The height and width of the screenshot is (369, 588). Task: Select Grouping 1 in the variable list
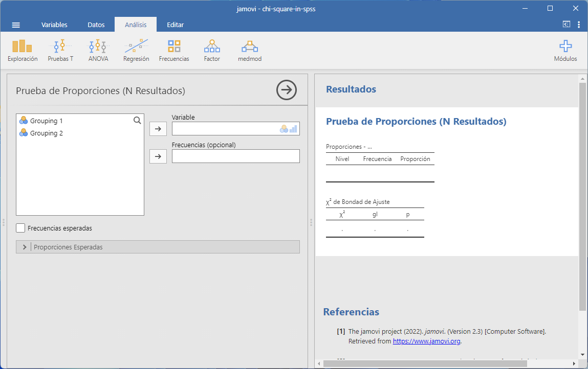coord(47,121)
